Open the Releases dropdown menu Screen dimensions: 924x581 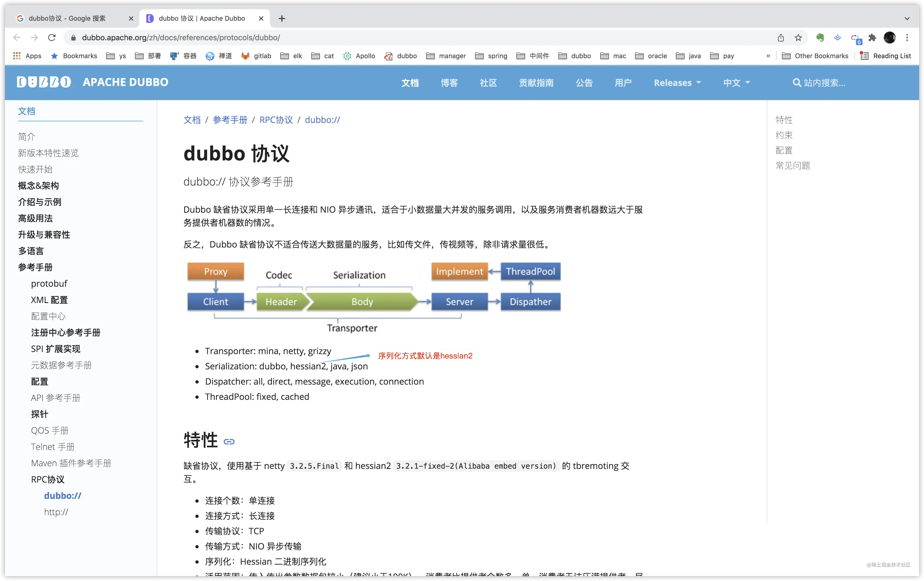pos(677,83)
